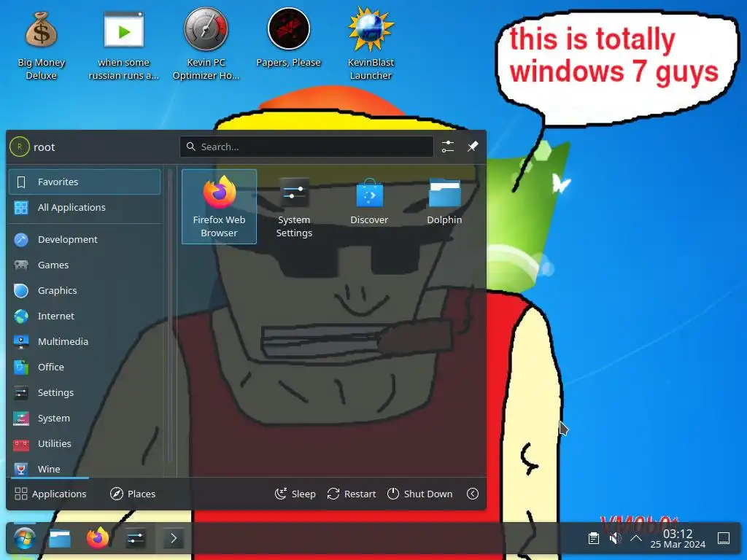Viewport: 747px width, 560px height.
Task: Open the clipboard tray icon
Action: click(x=594, y=539)
